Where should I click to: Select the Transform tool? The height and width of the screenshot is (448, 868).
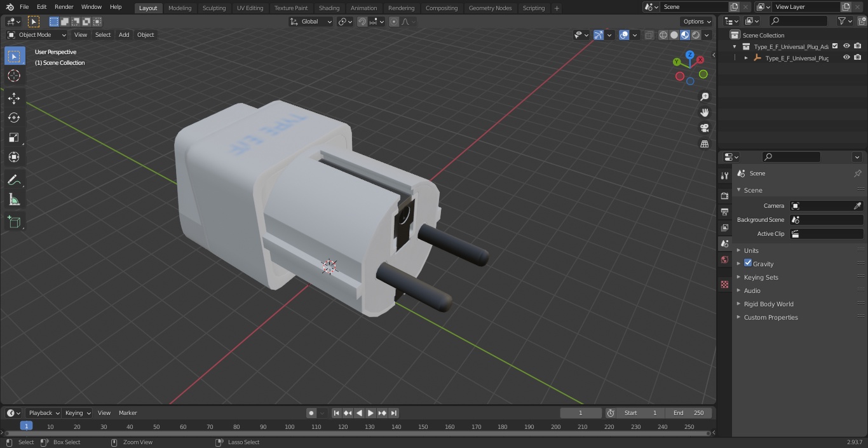(14, 157)
